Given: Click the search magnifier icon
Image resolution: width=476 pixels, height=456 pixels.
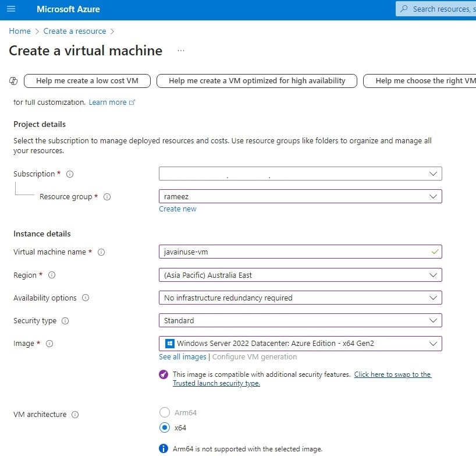Looking at the screenshot, I should [404, 9].
